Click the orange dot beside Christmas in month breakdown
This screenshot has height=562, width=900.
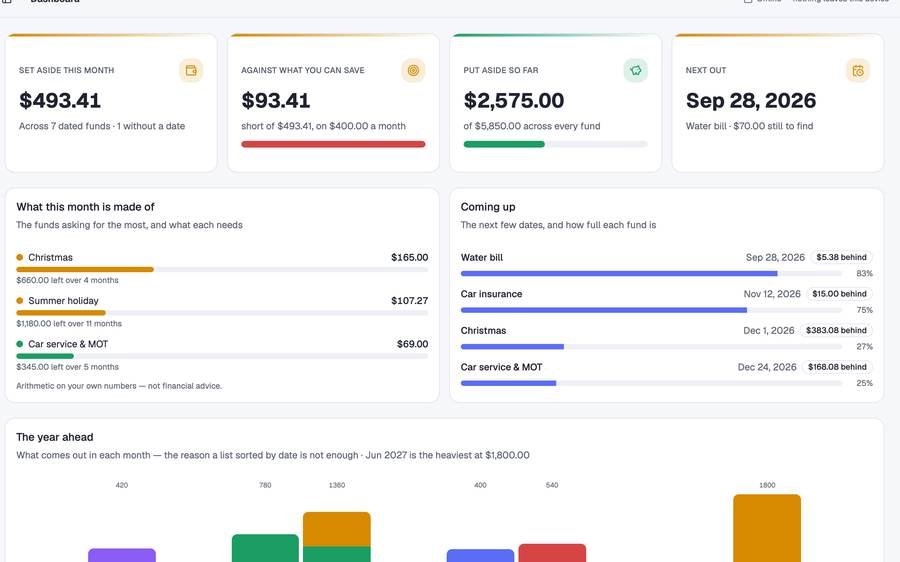[x=20, y=257]
